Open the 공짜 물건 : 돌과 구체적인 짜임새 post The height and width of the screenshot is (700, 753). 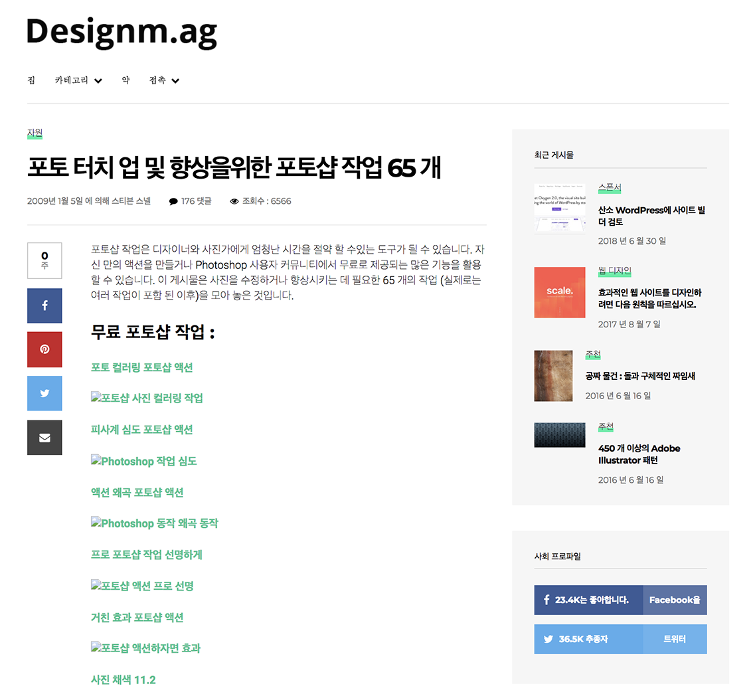pyautogui.click(x=640, y=376)
